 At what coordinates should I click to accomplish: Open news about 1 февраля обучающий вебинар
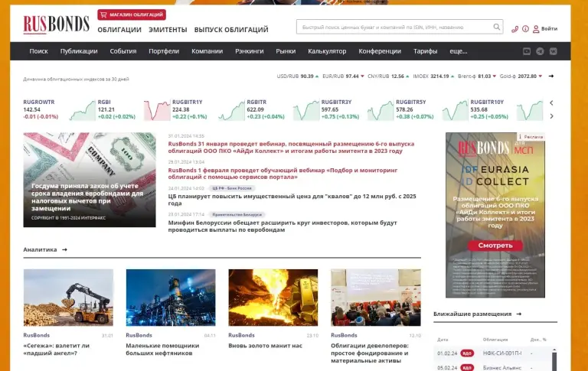(x=283, y=174)
